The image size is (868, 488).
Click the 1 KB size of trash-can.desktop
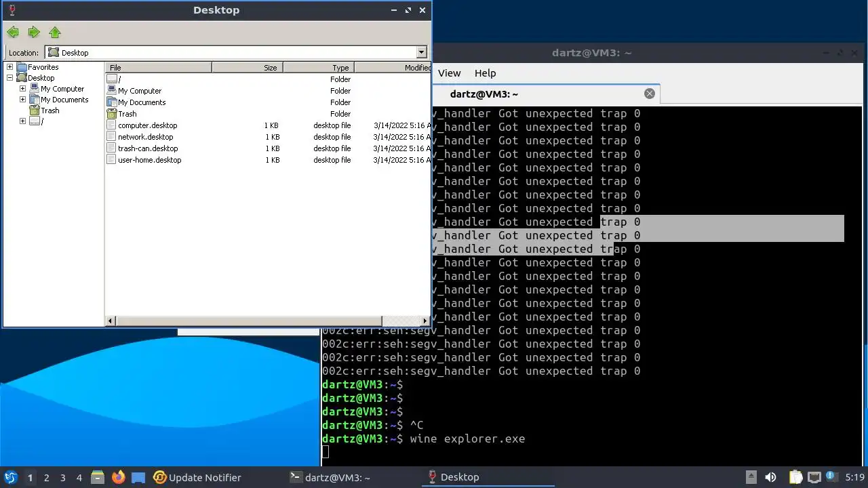[x=272, y=148]
